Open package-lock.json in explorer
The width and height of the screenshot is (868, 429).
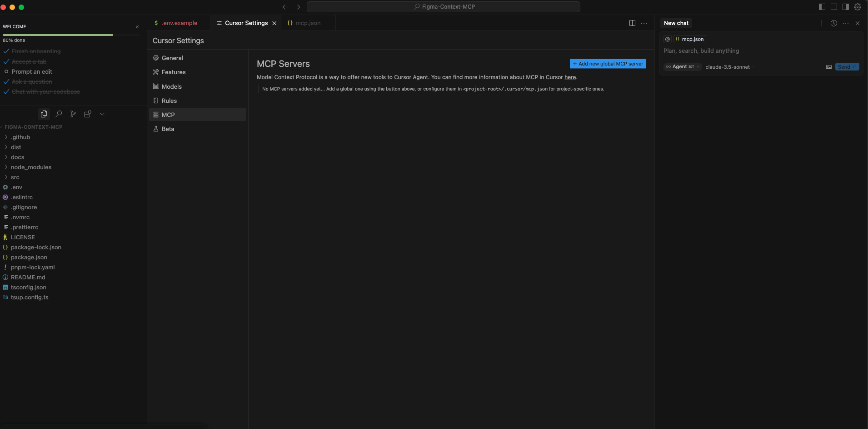(x=73, y=247)
